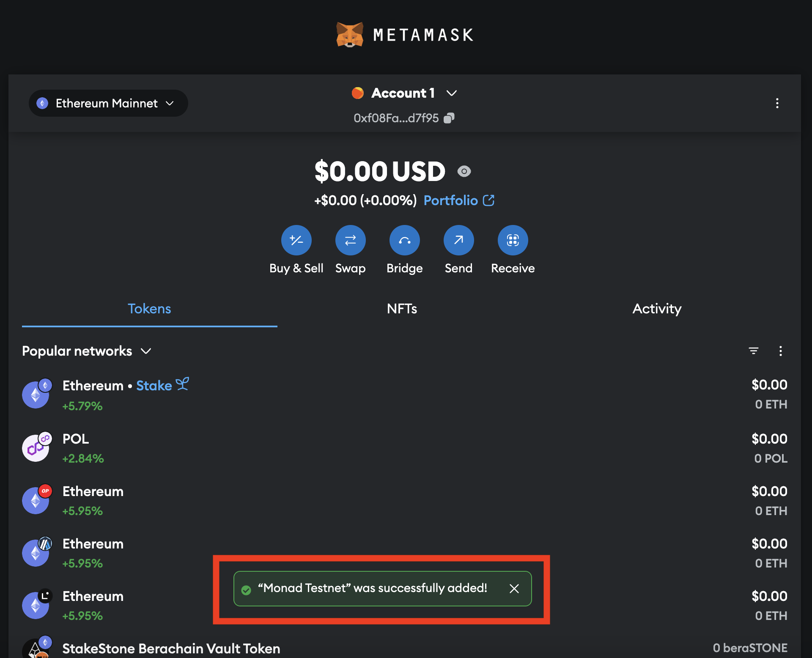Click the Send icon
The image size is (812, 658).
pyautogui.click(x=458, y=240)
